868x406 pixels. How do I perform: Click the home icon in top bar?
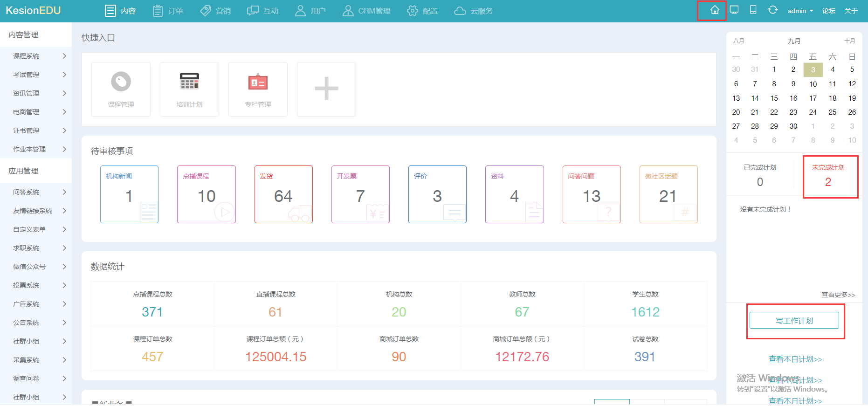714,10
